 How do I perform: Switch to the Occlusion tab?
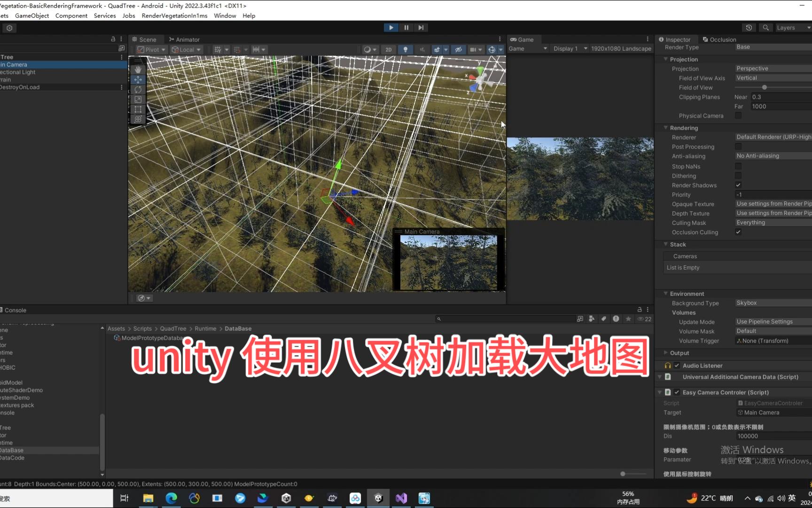[719, 40]
